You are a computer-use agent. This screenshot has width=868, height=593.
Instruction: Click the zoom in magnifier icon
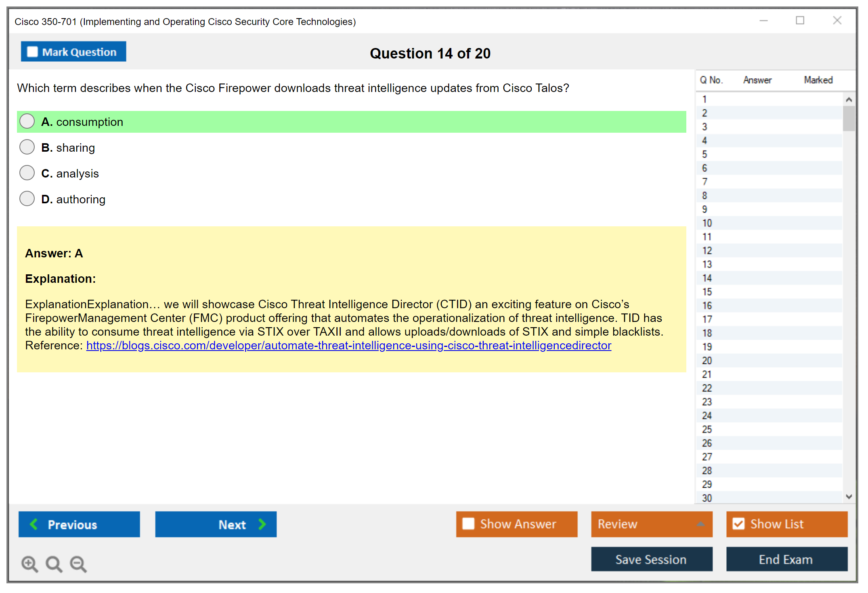[x=29, y=563]
